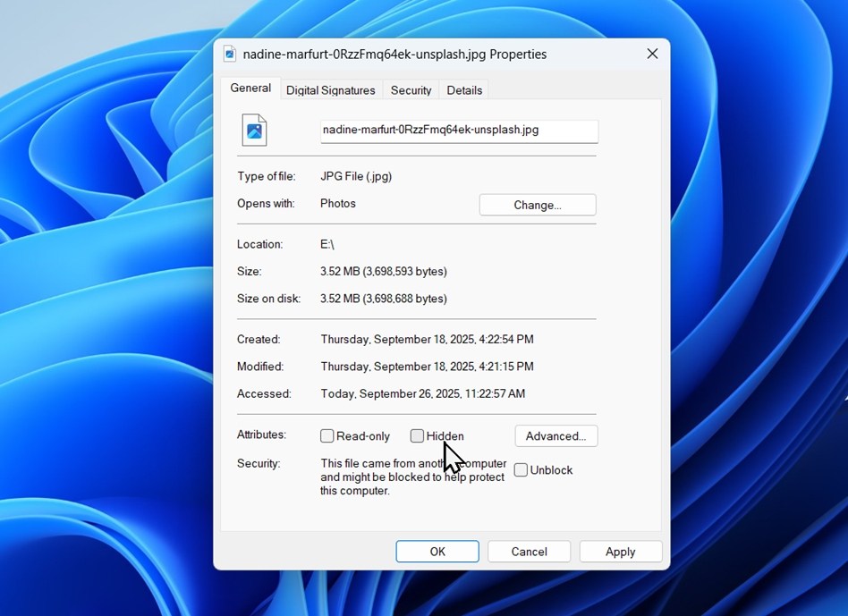Click the Modified date value
This screenshot has width=848, height=616.
(427, 367)
